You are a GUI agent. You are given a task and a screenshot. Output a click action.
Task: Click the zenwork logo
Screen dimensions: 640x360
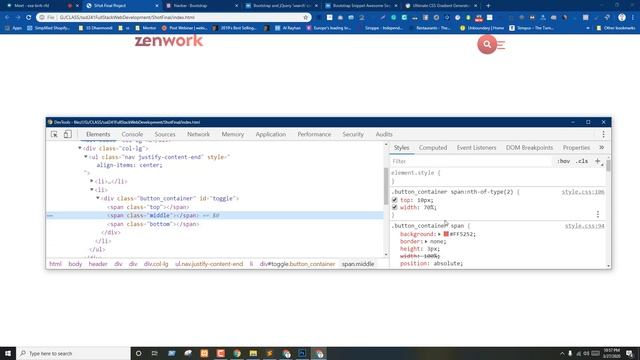pyautogui.click(x=169, y=41)
